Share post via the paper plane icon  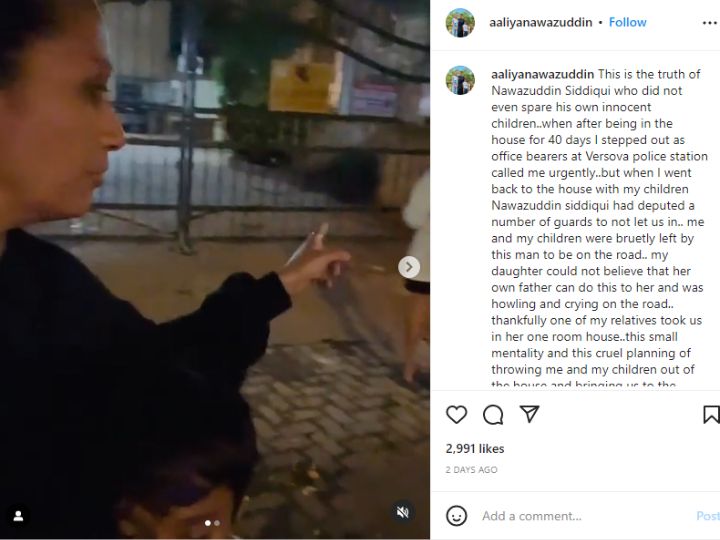pos(529,414)
